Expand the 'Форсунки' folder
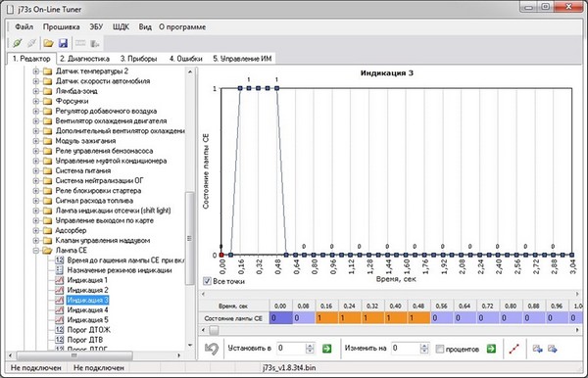 click(36, 101)
